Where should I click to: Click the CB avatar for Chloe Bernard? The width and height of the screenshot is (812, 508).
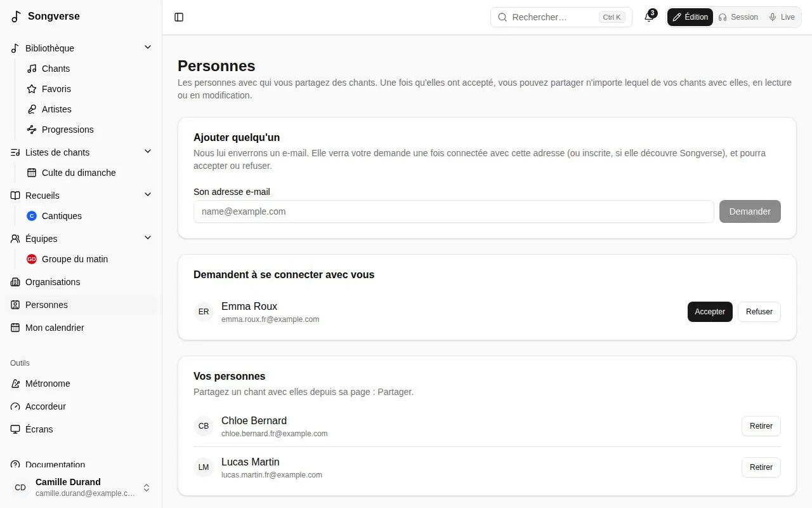[204, 426]
